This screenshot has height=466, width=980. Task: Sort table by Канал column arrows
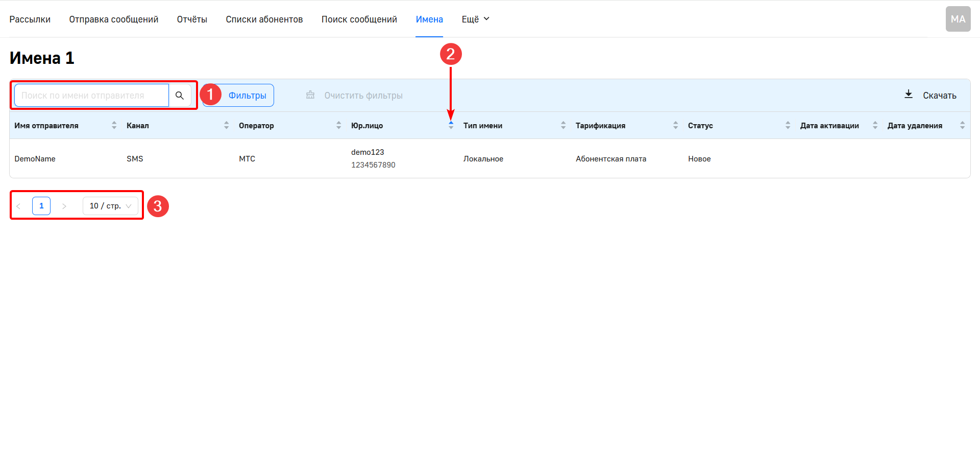tap(226, 126)
